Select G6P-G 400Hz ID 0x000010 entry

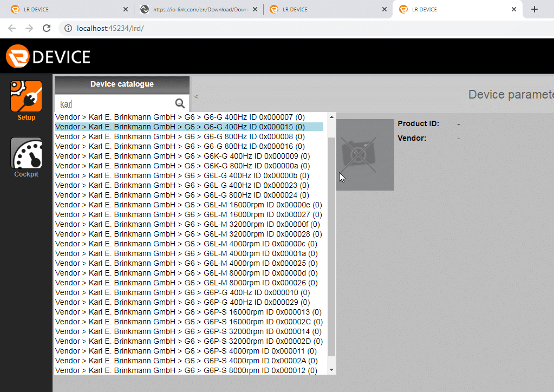pos(189,292)
